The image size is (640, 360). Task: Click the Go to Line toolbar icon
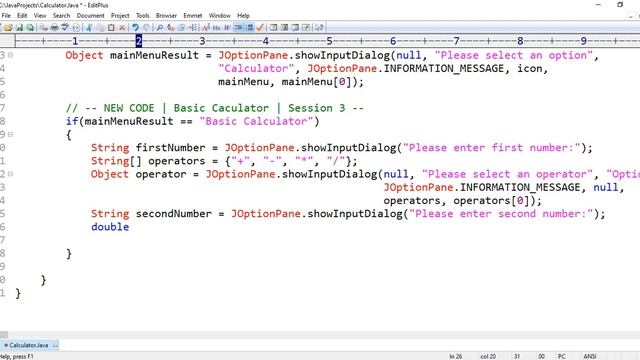(x=192, y=28)
